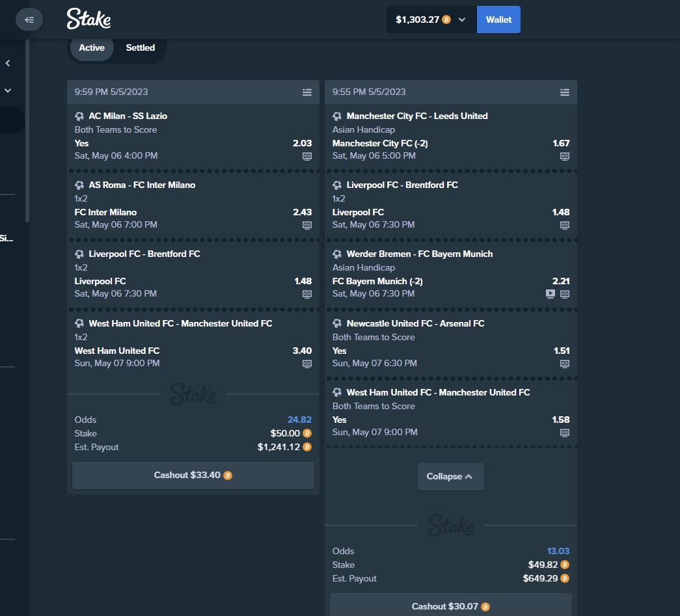Click the $649.29 estimated payout

point(540,578)
